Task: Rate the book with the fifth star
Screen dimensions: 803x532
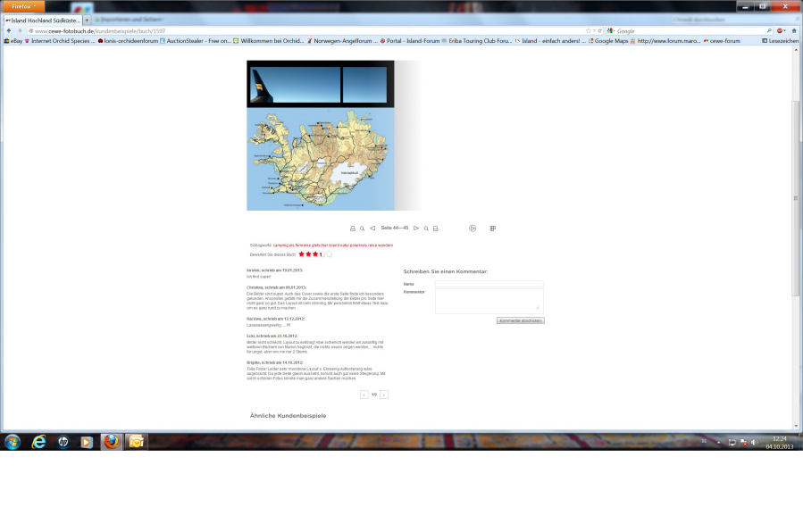Action: (330, 254)
